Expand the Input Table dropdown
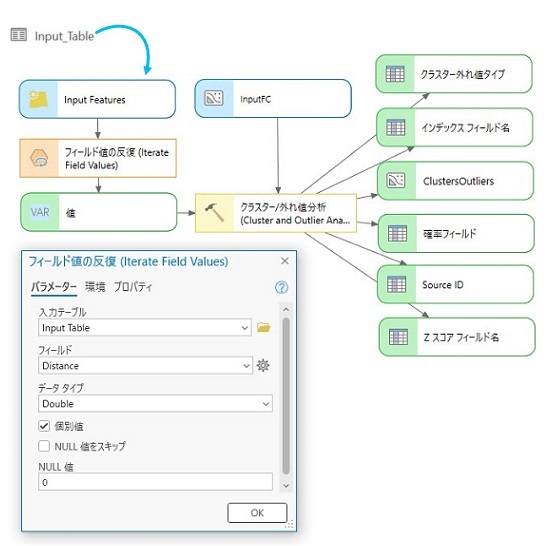The height and width of the screenshot is (546, 551). pos(145,328)
